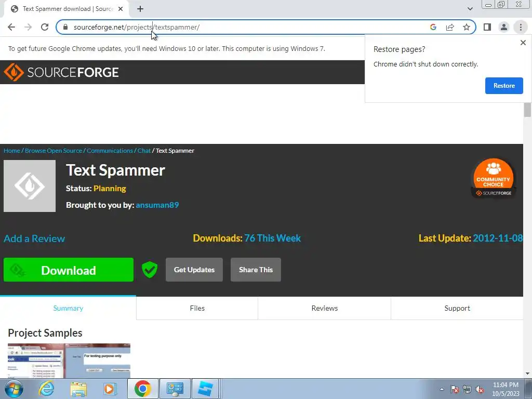
Task: Open Chrome's side panel
Action: point(487,27)
